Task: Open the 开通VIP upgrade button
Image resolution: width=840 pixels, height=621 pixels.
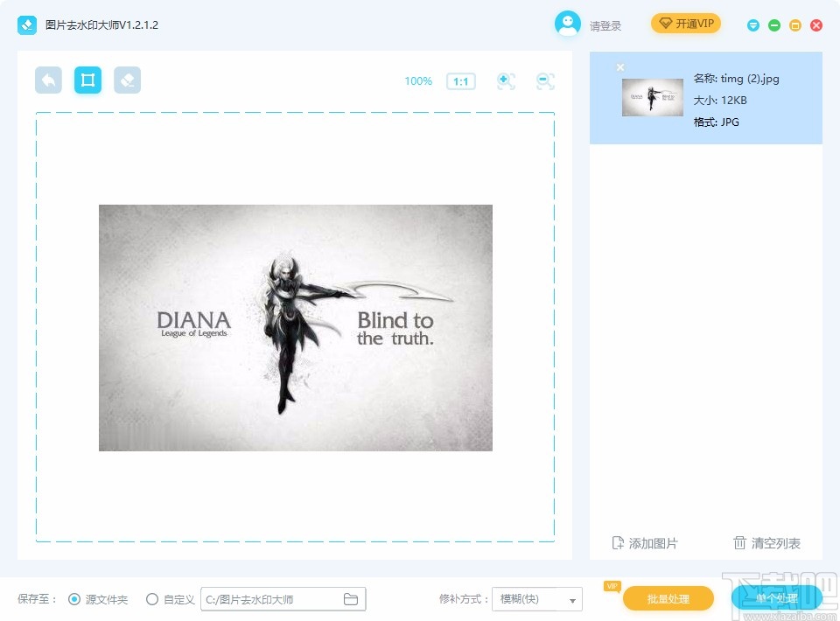Action: pos(686,24)
